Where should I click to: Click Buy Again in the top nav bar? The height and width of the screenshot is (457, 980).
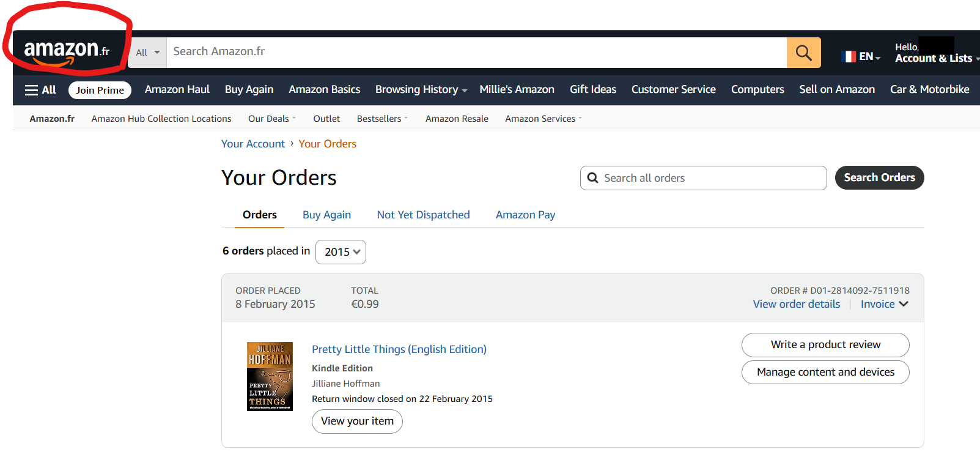point(249,89)
